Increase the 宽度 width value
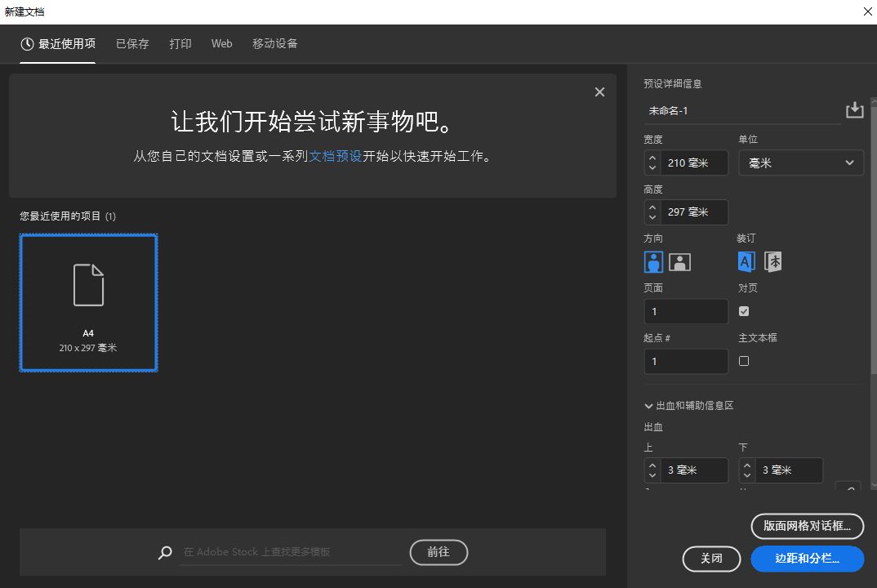This screenshot has width=877, height=588. coord(652,158)
